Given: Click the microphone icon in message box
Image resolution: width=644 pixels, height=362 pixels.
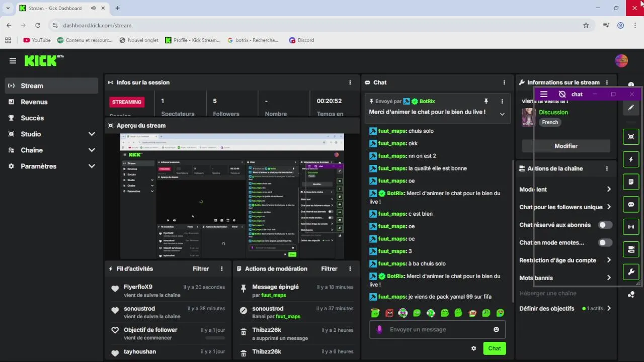Looking at the screenshot, I should coord(379,329).
